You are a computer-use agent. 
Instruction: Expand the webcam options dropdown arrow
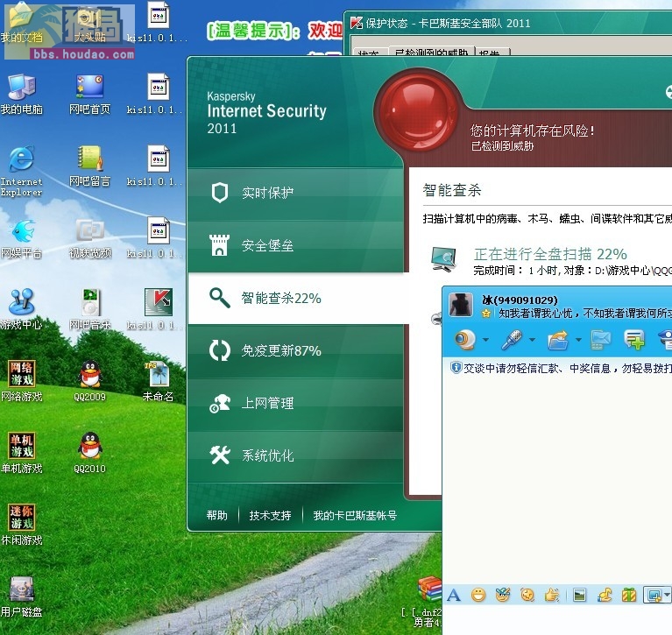pyautogui.click(x=485, y=340)
